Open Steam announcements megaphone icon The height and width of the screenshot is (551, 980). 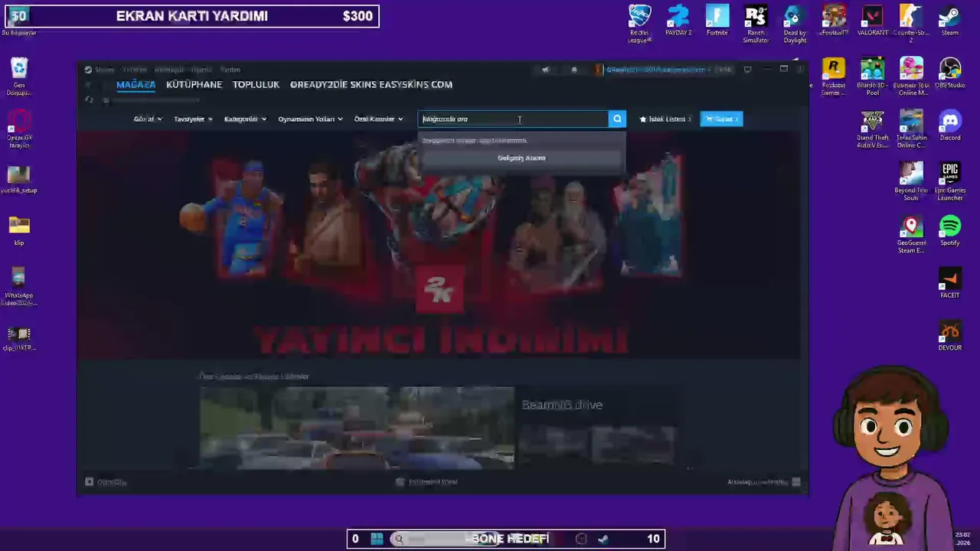point(545,70)
